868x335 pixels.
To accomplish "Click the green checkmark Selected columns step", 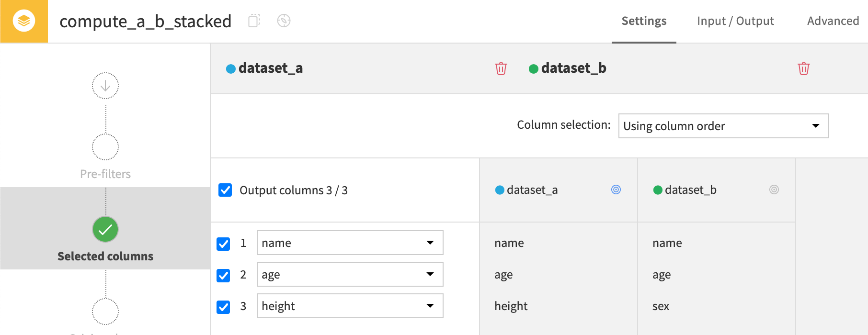I will coord(105,230).
